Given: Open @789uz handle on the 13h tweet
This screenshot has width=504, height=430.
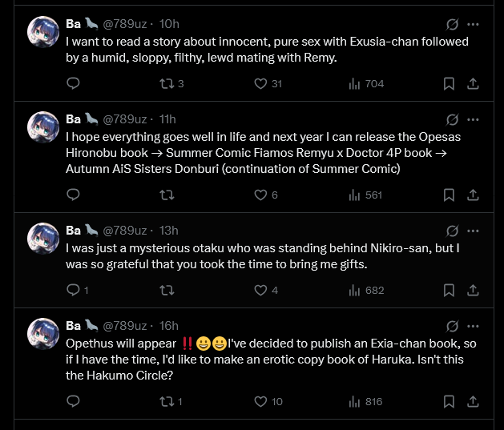Looking at the screenshot, I should (125, 231).
